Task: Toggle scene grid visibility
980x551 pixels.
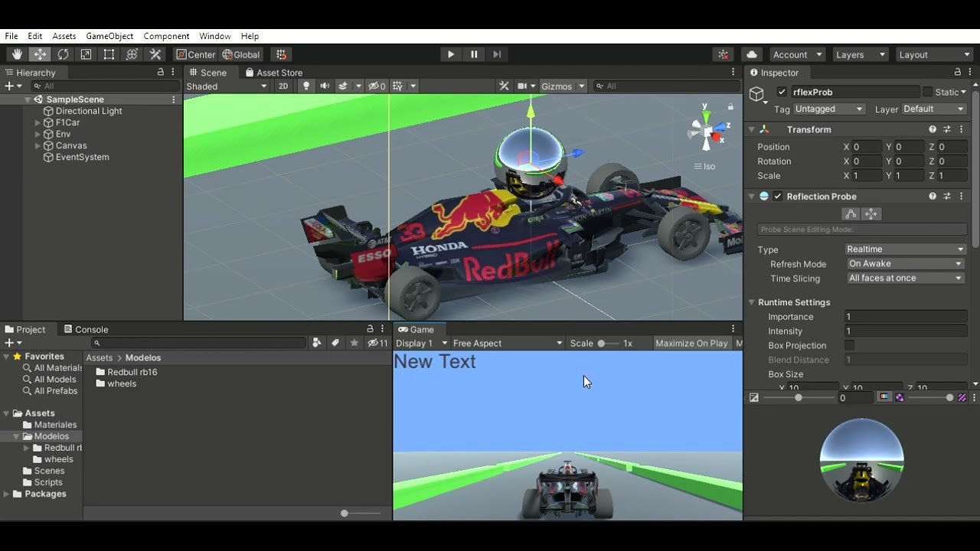Action: pos(397,86)
